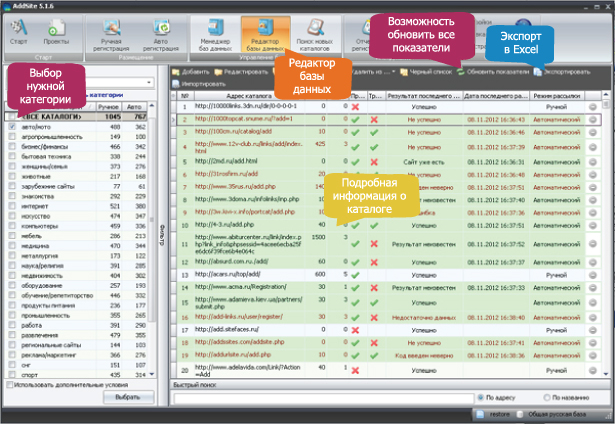Click the Выбрать button

(x=128, y=397)
